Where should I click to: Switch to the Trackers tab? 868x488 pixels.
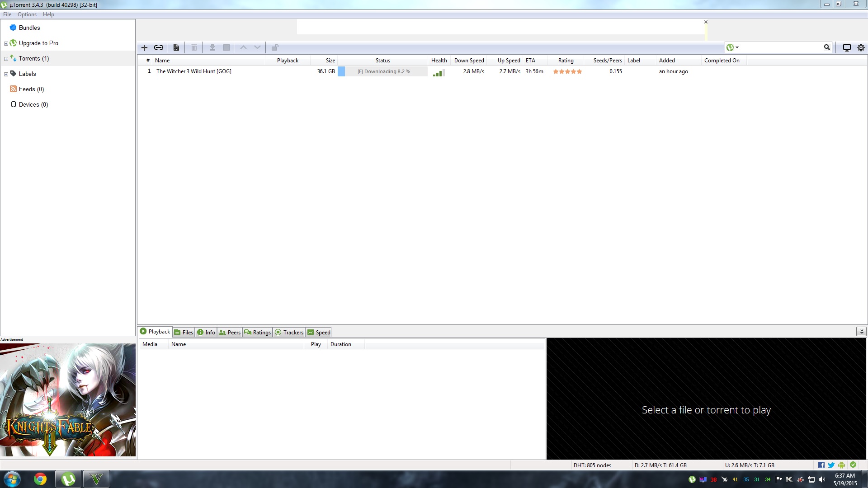[x=289, y=332]
